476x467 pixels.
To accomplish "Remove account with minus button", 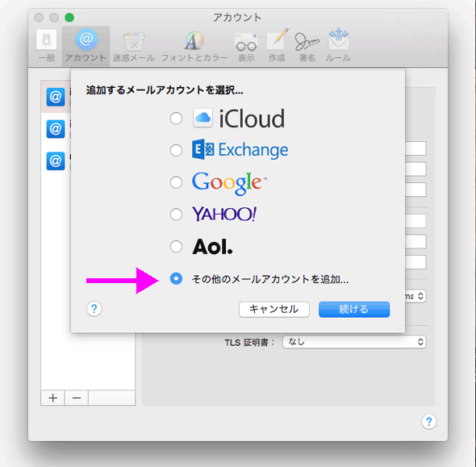I will [x=77, y=398].
